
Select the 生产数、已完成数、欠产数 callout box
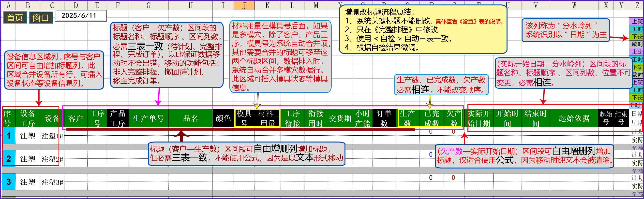tap(441, 85)
